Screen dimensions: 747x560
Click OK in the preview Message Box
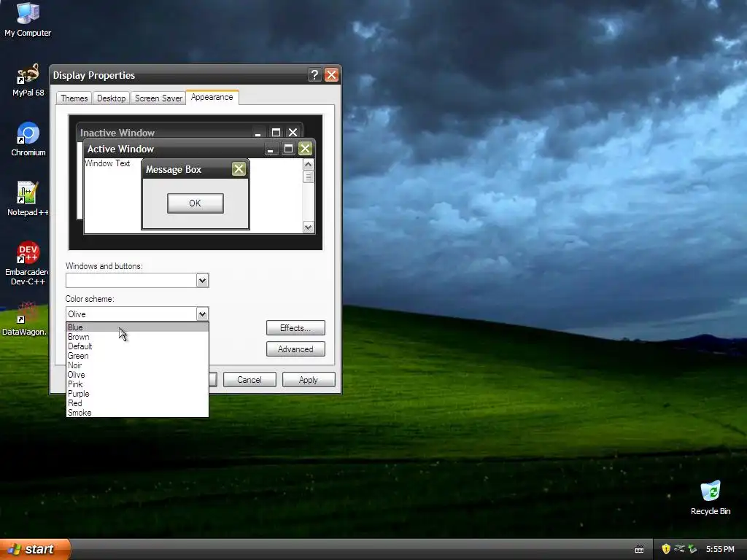(195, 203)
